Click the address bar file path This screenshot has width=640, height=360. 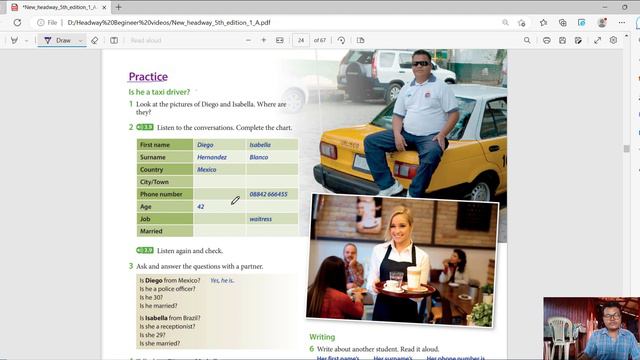pos(169,23)
